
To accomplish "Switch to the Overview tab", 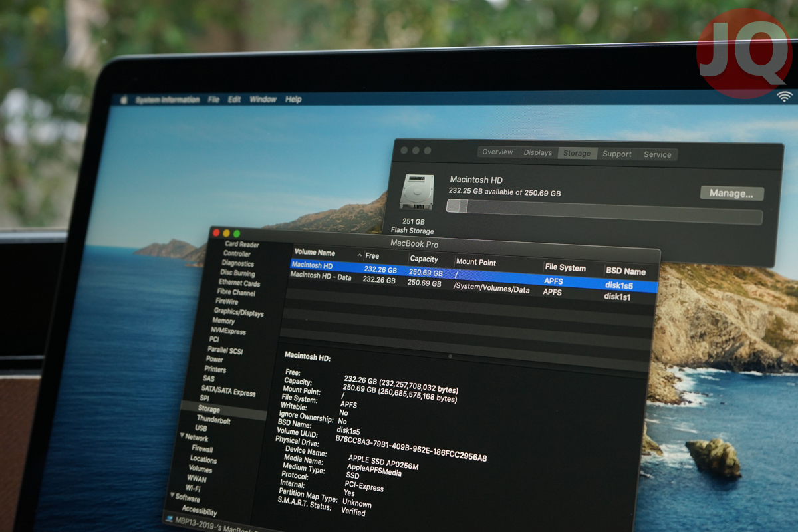I will coord(497,152).
